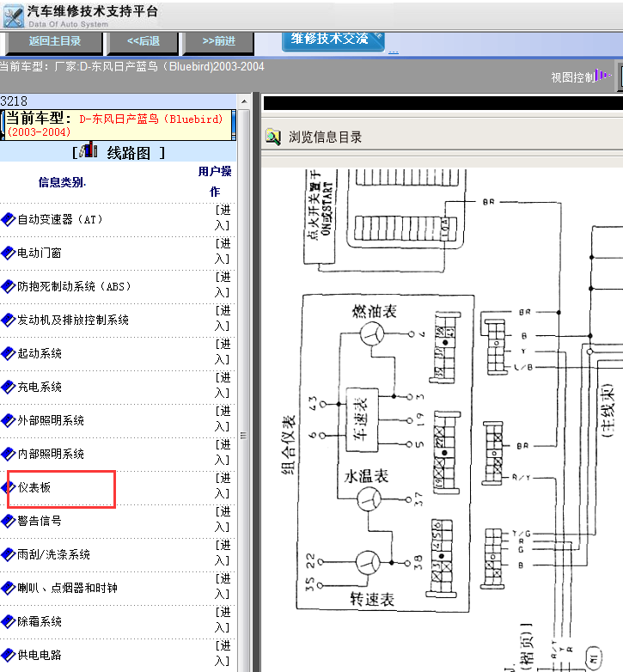Viewport: 623px width, 672px height.
Task: Open 充电系统 category
Action: click(39, 387)
